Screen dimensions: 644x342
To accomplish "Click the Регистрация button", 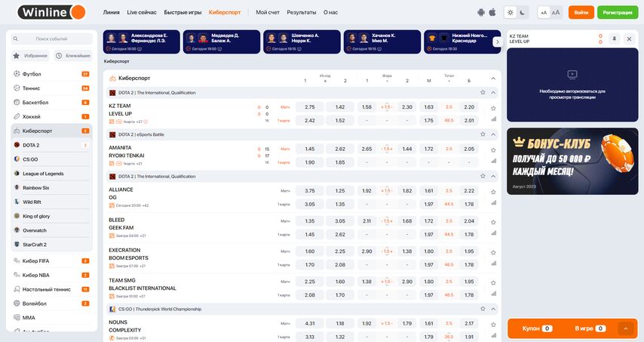I will (x=618, y=12).
